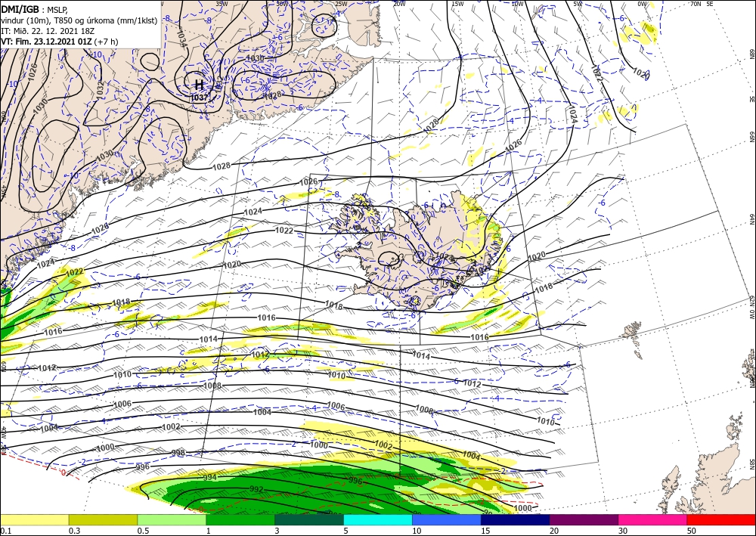Click the olive 0.3–0.5 legend swatch

pyautogui.click(x=103, y=519)
